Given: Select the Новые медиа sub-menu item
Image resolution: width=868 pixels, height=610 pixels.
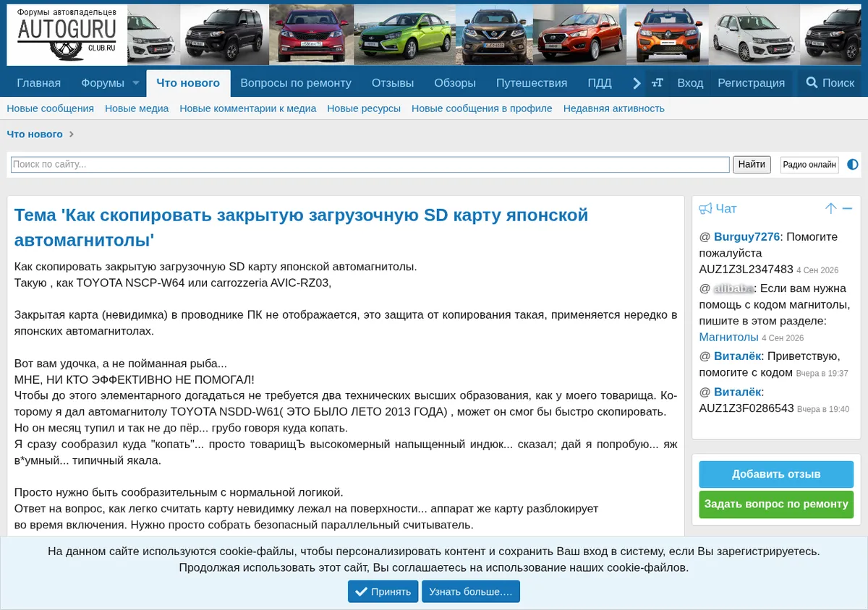Looking at the screenshot, I should point(137,108).
